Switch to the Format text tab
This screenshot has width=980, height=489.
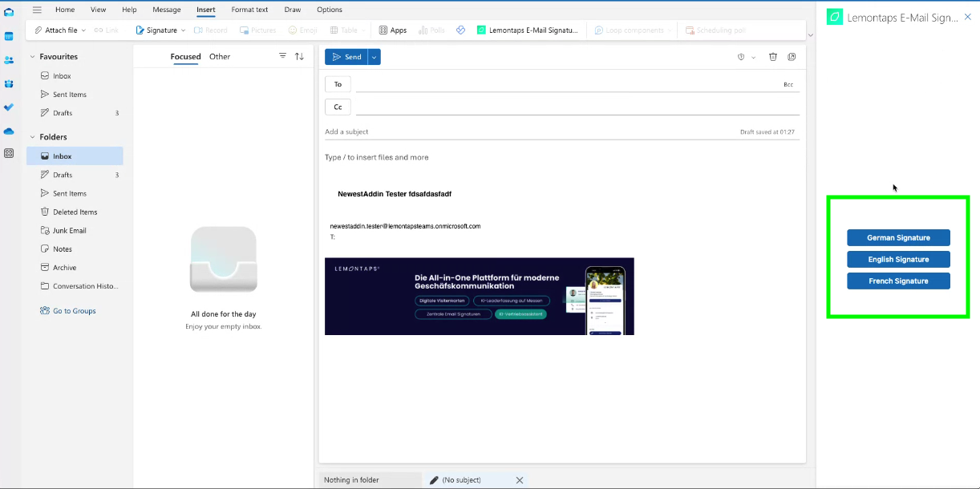pos(249,10)
